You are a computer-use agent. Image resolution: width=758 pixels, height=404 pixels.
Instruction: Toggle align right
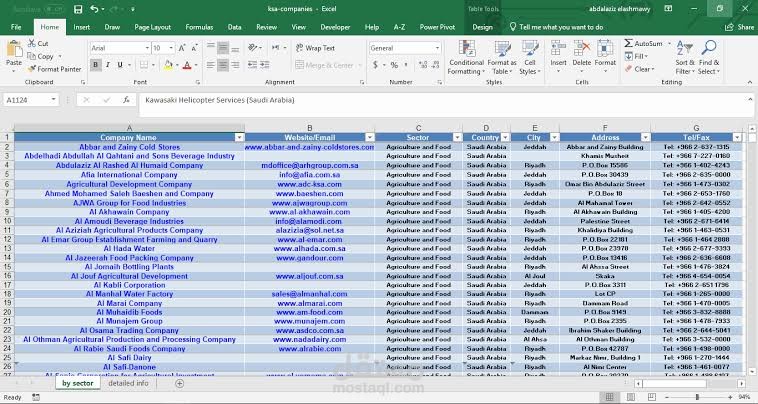[x=235, y=65]
